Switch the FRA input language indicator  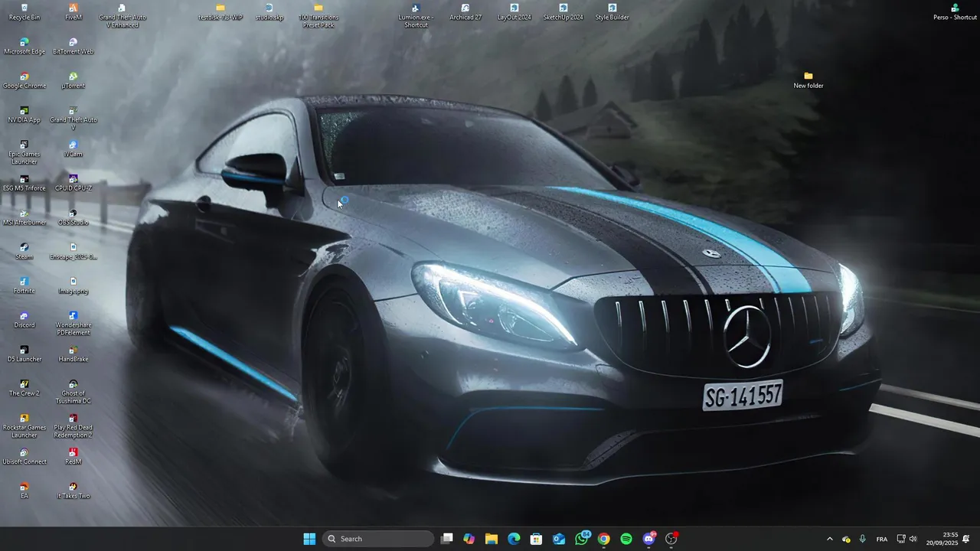point(882,539)
